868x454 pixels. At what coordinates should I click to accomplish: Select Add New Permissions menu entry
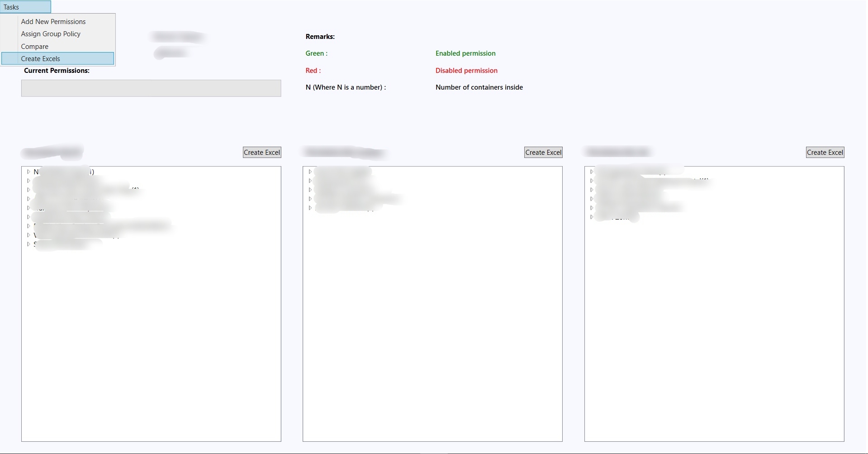point(53,22)
